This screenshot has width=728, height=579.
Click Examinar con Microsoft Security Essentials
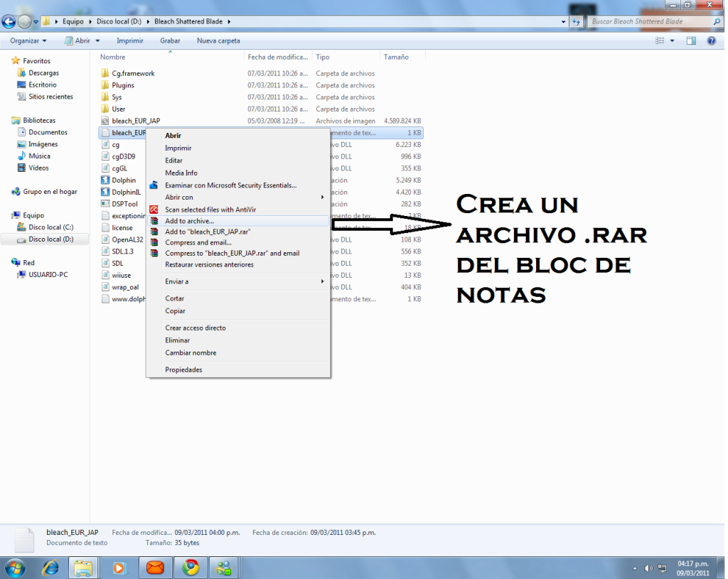click(x=231, y=185)
